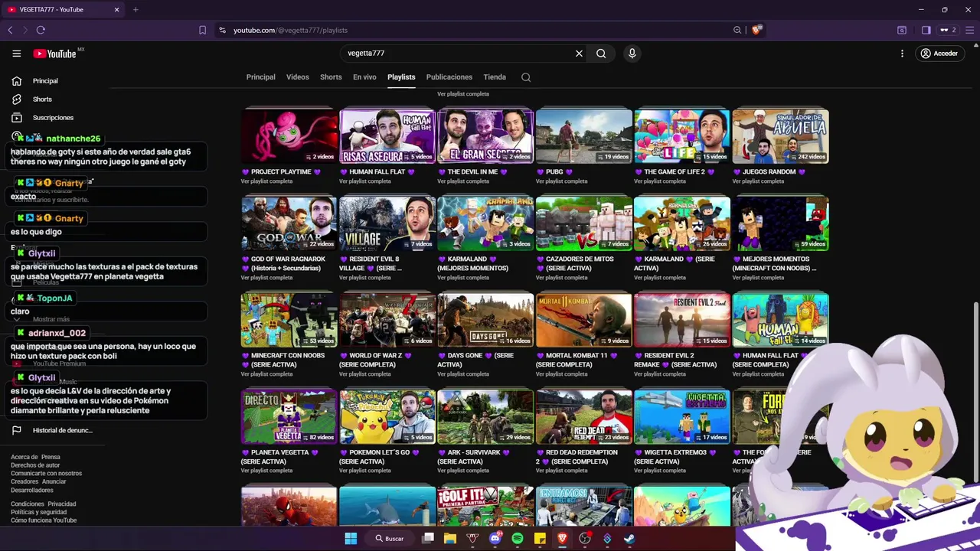
Task: Clear the vegetta777 search text
Action: pos(579,54)
